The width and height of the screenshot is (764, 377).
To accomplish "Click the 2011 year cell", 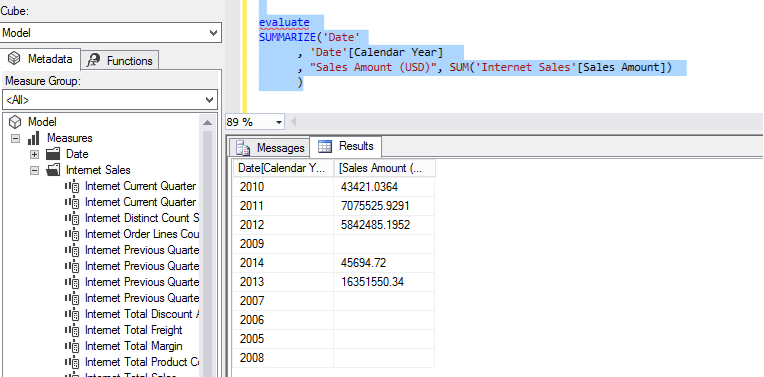I will pyautogui.click(x=283, y=206).
